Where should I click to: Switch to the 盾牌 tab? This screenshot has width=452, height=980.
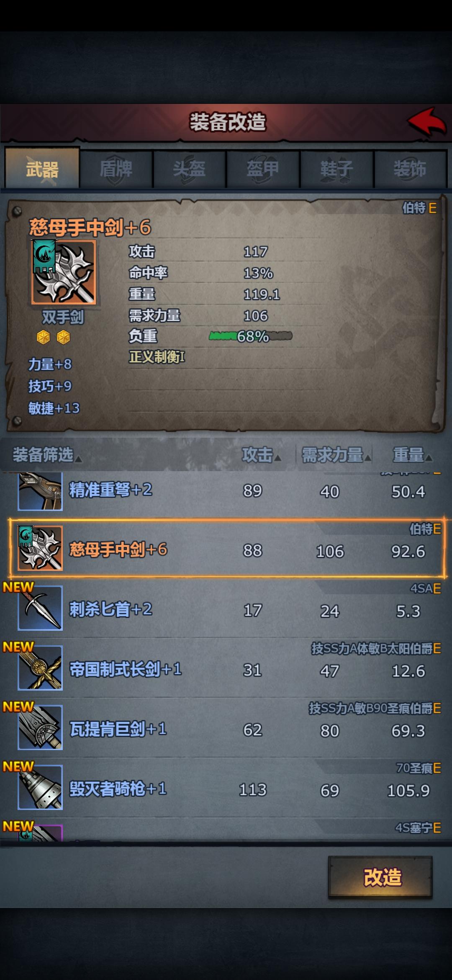point(116,169)
